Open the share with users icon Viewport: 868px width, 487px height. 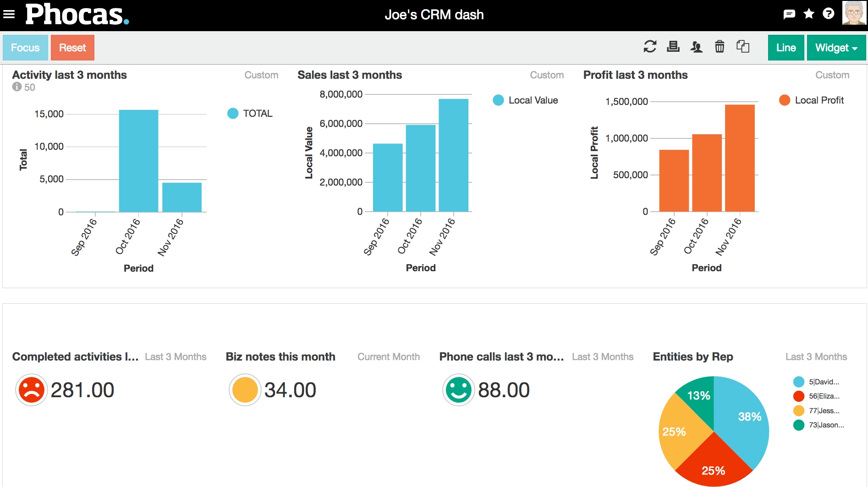click(x=696, y=47)
